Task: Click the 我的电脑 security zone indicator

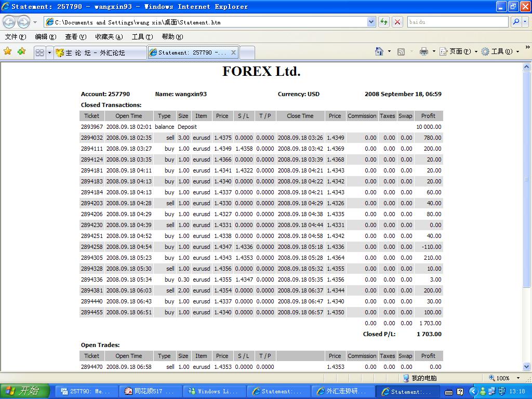Action: [x=419, y=378]
